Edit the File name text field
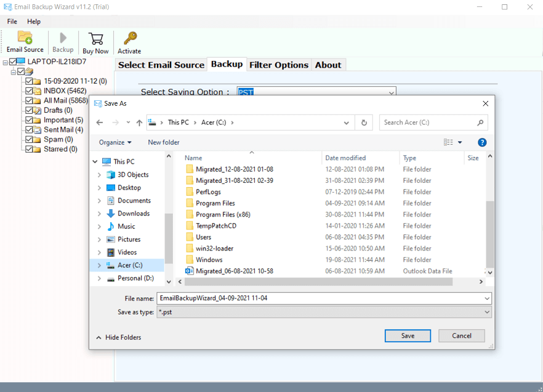The width and height of the screenshot is (543, 392). [320, 298]
